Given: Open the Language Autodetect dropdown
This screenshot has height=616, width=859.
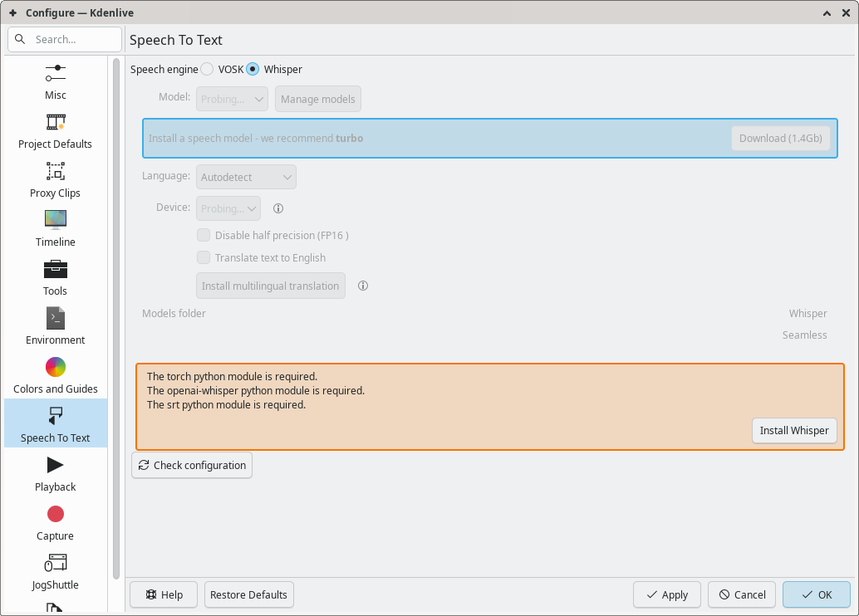Looking at the screenshot, I should click(x=246, y=177).
